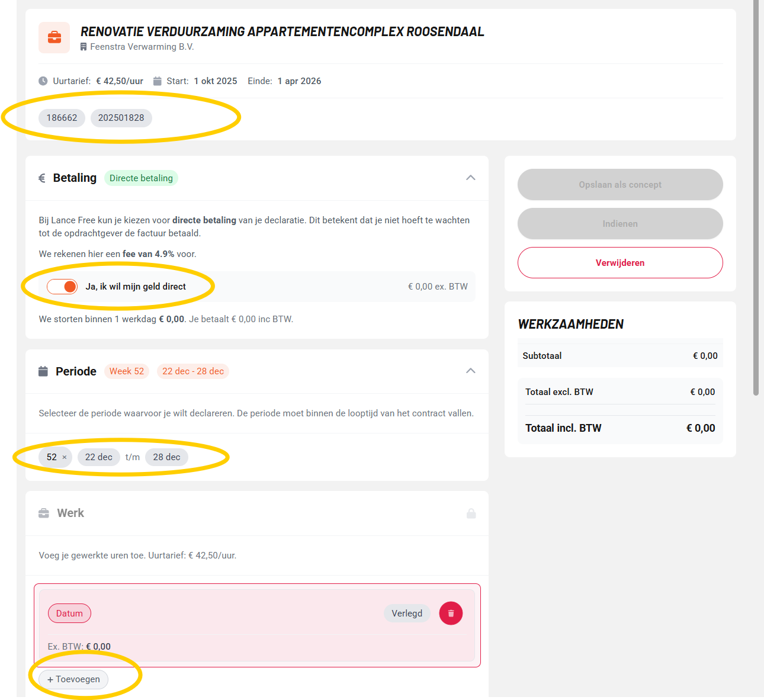Collapse the Periode section chevron
764x700 pixels.
pyautogui.click(x=471, y=371)
